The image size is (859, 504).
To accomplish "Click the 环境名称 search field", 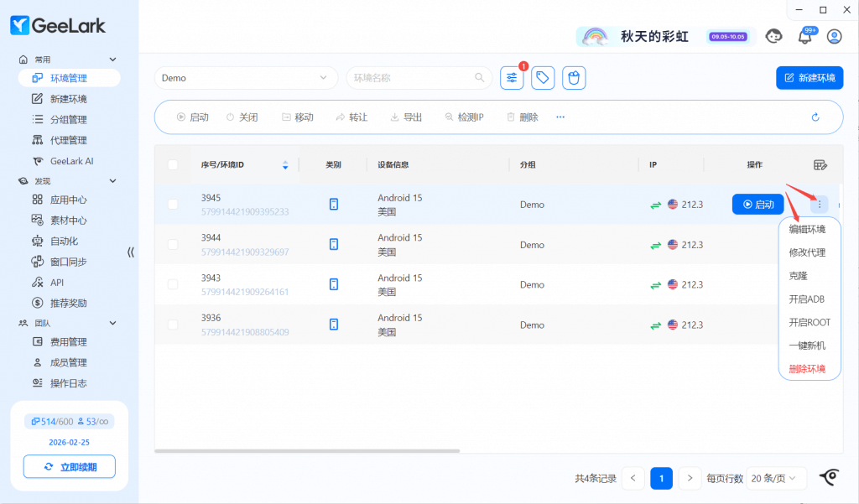I will 413,78.
